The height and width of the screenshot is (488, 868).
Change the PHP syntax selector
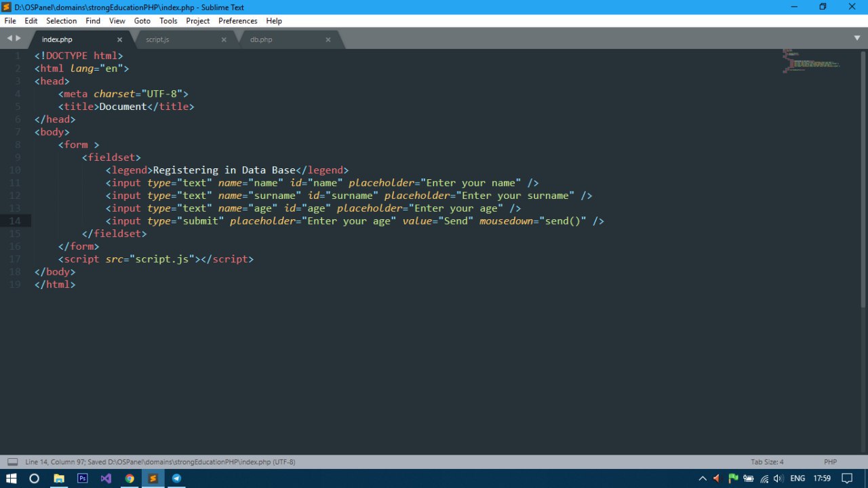pos(830,462)
